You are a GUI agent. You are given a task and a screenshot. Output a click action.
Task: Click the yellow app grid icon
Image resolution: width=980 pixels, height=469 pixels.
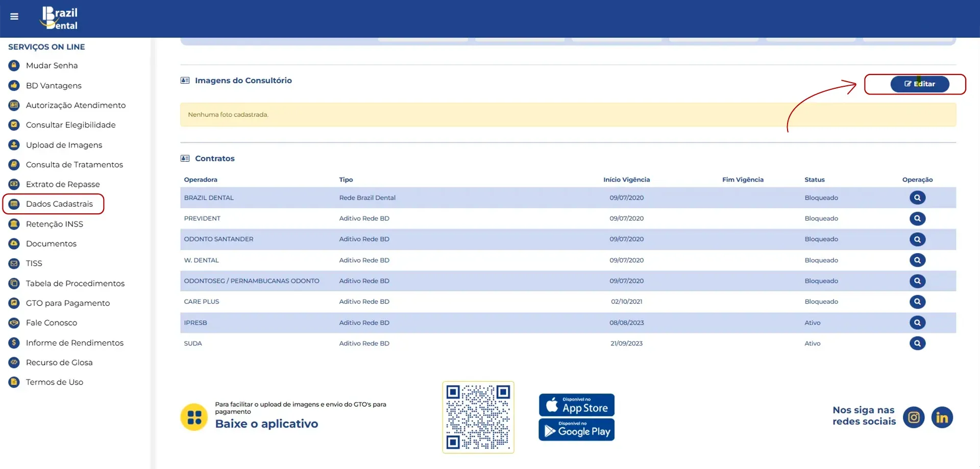tap(194, 417)
